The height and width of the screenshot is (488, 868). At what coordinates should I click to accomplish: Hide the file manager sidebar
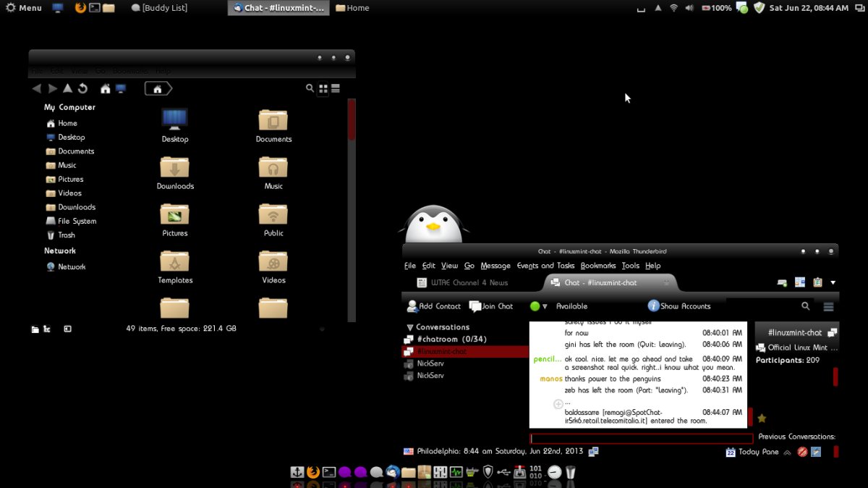coord(67,329)
